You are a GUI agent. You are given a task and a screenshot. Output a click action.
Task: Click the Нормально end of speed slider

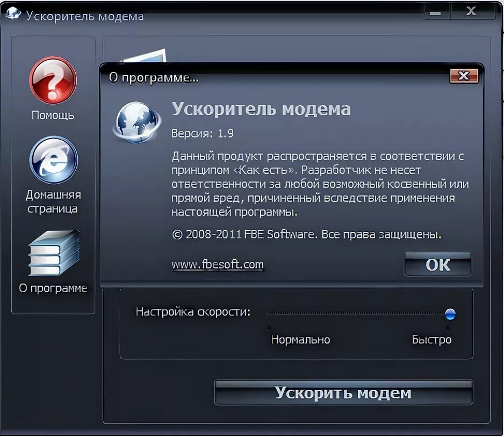300,339
